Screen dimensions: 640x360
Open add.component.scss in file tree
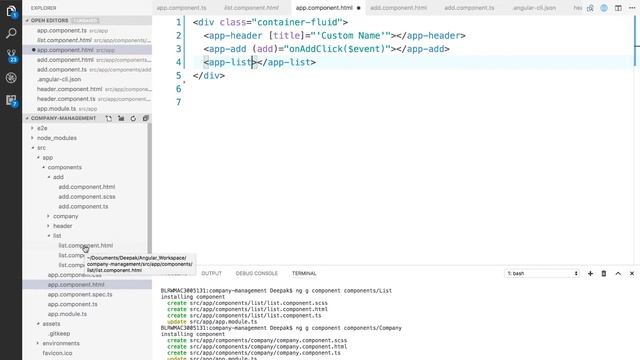(x=87, y=197)
